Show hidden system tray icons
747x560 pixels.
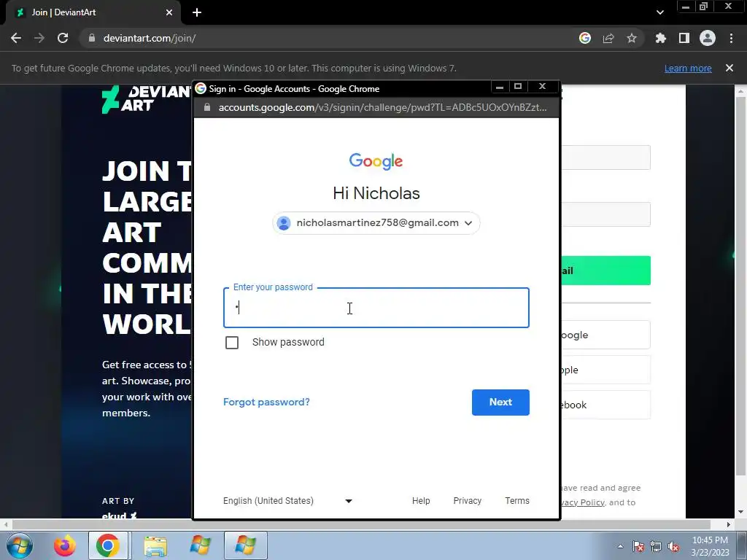pyautogui.click(x=620, y=546)
